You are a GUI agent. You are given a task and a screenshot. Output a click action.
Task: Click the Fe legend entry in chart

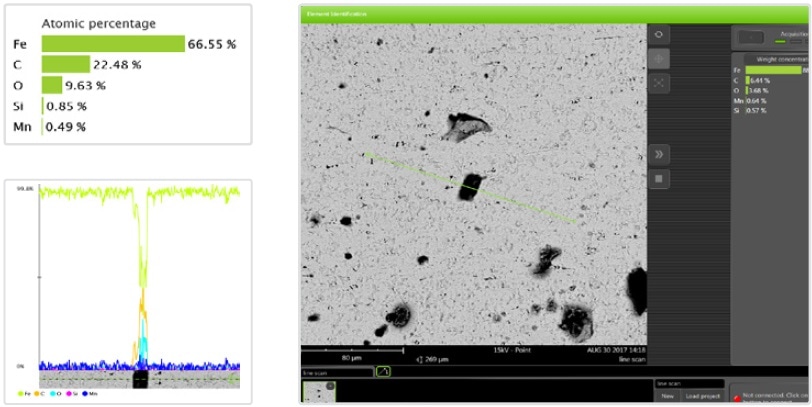24,394
